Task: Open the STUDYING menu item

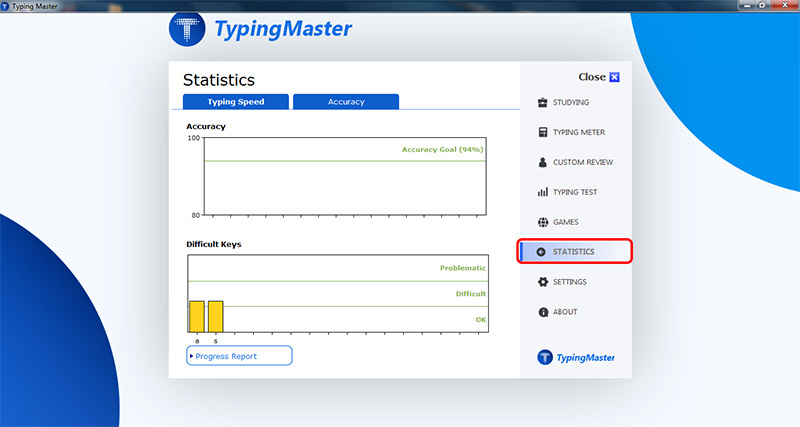Action: pyautogui.click(x=571, y=103)
